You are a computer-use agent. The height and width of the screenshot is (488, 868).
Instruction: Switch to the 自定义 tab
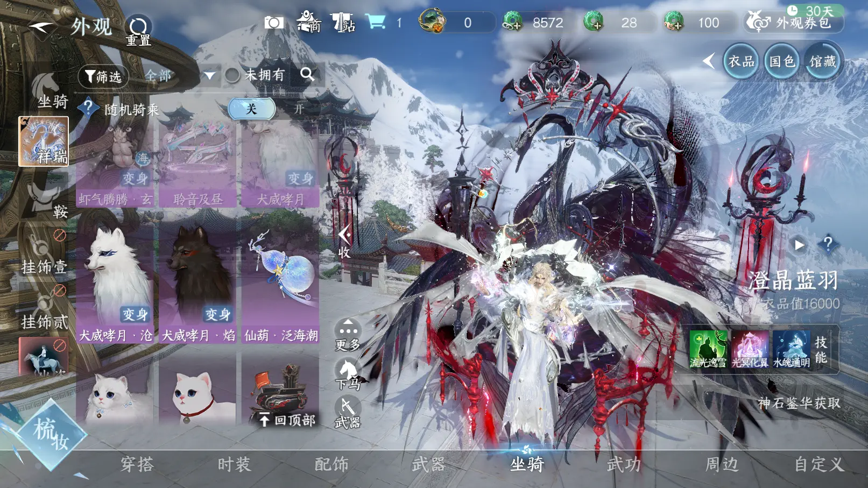(x=820, y=464)
